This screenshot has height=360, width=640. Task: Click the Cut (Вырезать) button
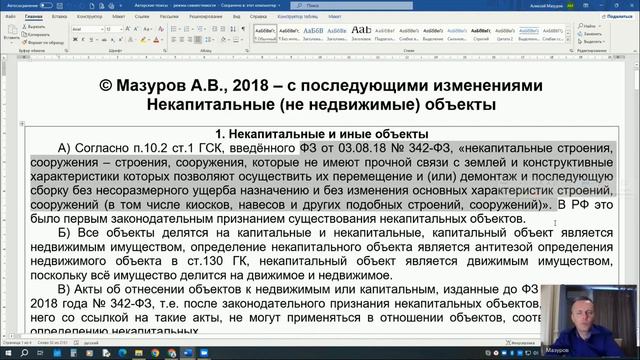click(33, 27)
